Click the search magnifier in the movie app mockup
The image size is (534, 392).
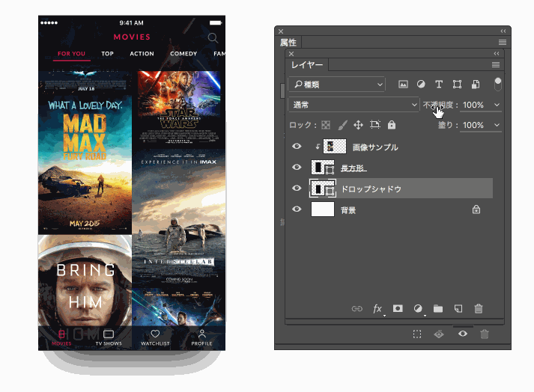tap(213, 37)
